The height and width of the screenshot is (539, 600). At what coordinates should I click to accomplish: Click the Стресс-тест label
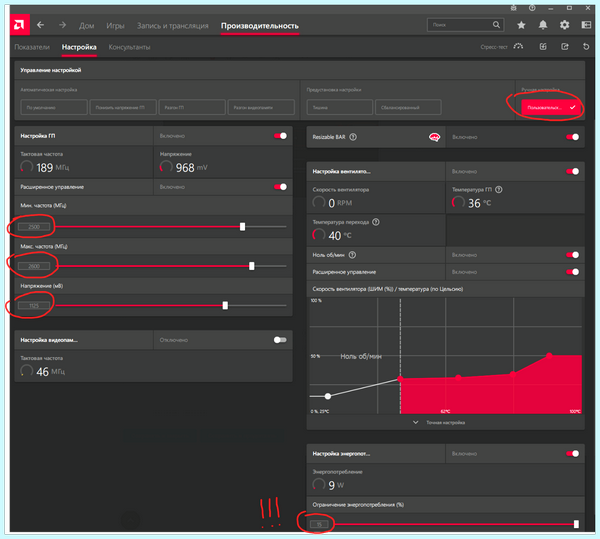tap(494, 47)
